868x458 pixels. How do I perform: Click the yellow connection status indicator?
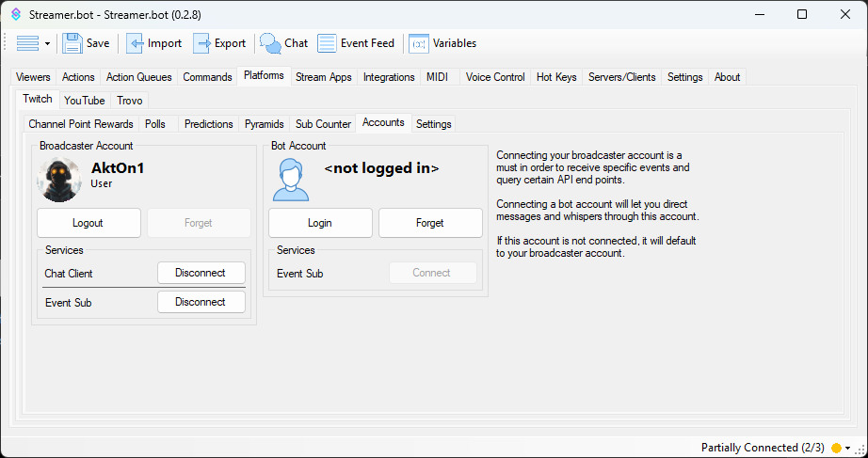[x=836, y=448]
